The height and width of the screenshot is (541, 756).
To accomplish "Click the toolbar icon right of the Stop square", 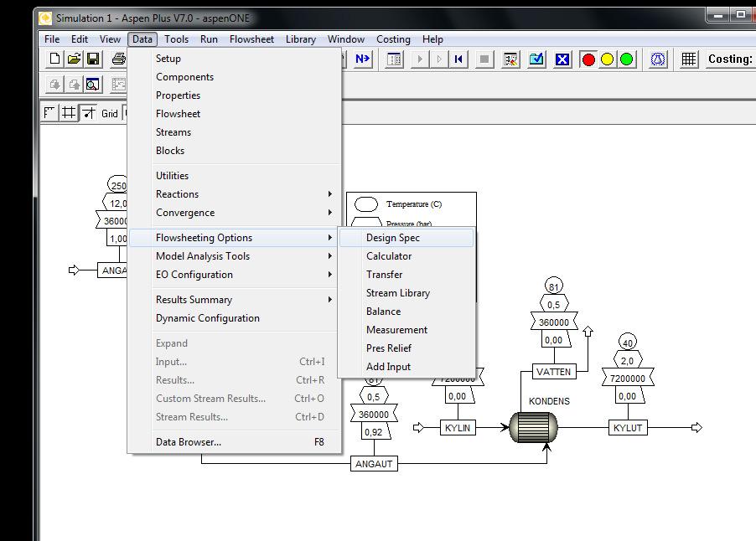I will pyautogui.click(x=510, y=59).
